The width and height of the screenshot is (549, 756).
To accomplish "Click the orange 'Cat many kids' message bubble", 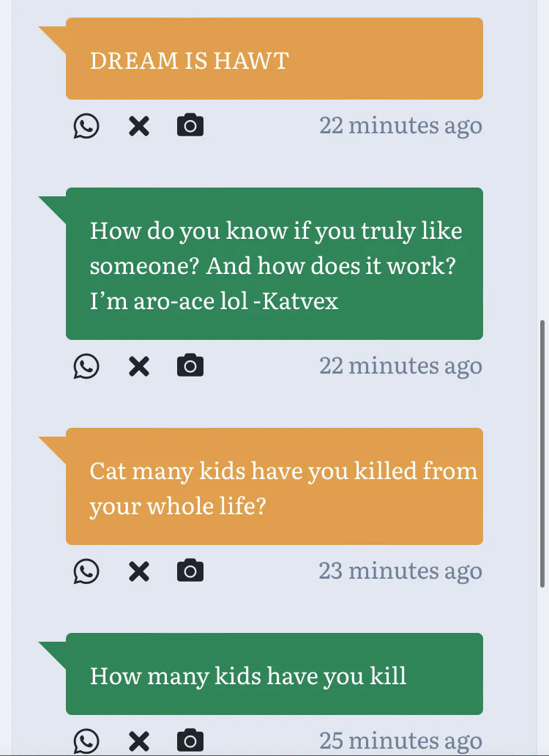I will click(274, 486).
